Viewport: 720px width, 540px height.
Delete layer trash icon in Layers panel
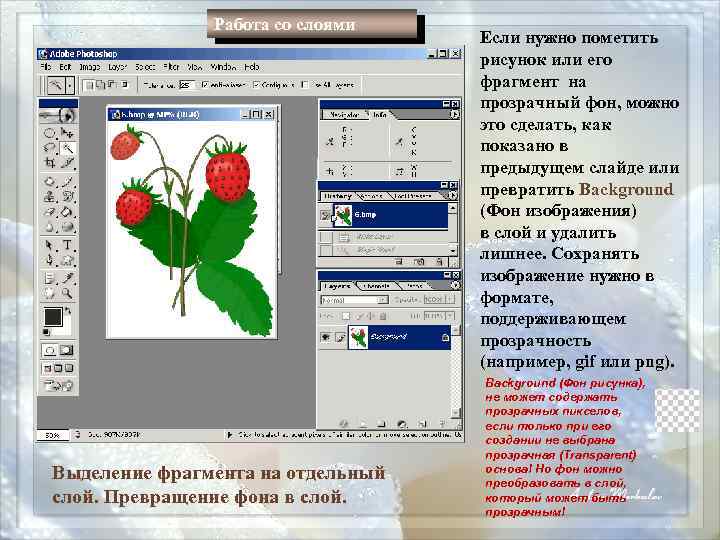click(442, 423)
